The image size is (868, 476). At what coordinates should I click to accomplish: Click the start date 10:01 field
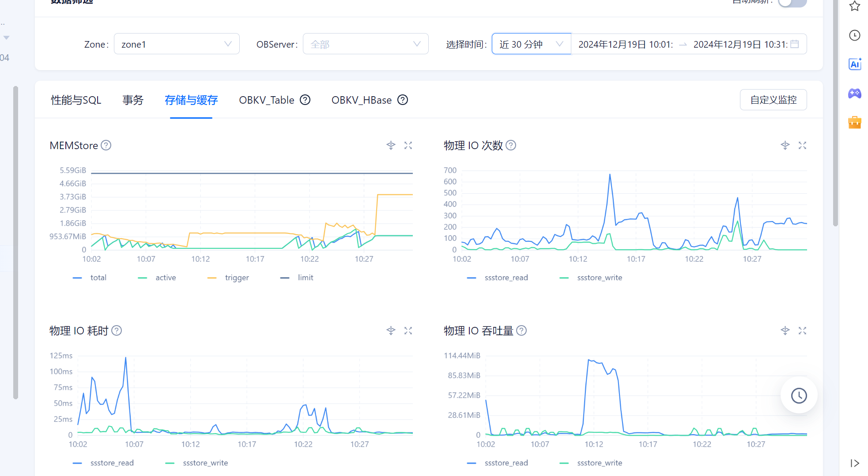point(625,44)
